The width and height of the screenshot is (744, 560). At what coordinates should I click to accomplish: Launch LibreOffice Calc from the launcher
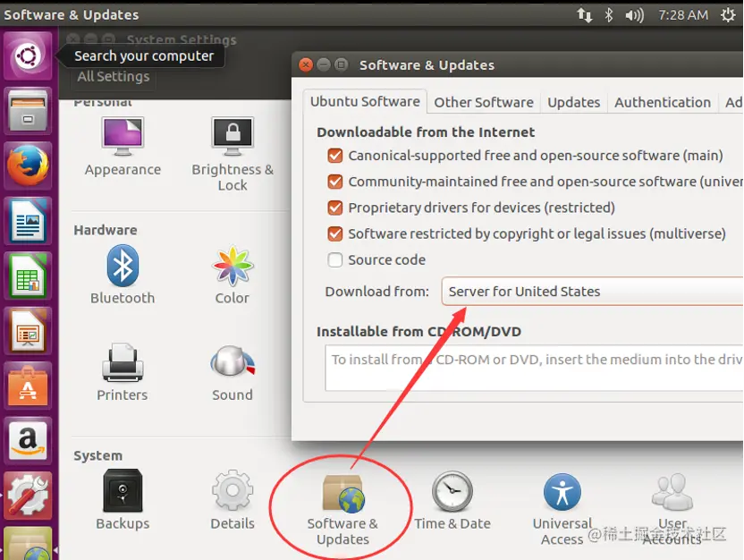28,276
